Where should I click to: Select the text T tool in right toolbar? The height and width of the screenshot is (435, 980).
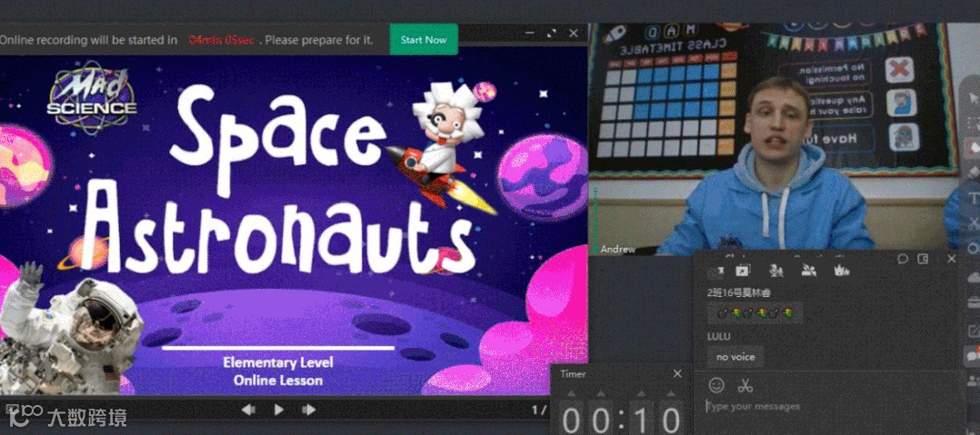click(x=973, y=197)
